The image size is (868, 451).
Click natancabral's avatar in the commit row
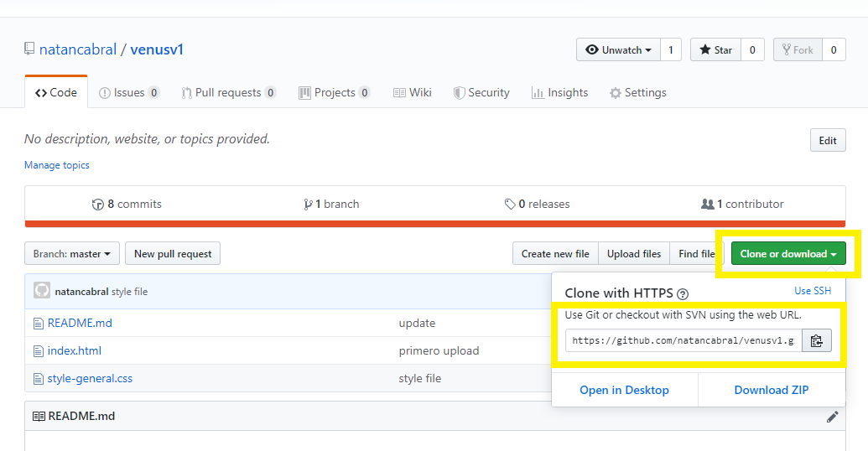[42, 291]
